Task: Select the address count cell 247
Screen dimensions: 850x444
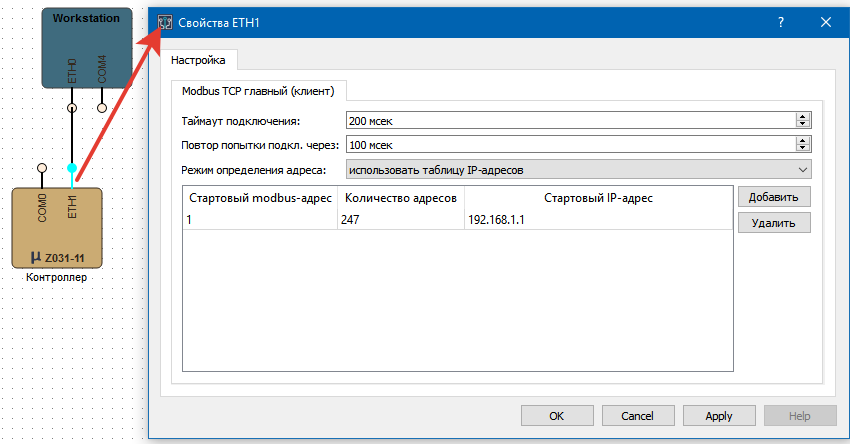Action: tap(401, 220)
